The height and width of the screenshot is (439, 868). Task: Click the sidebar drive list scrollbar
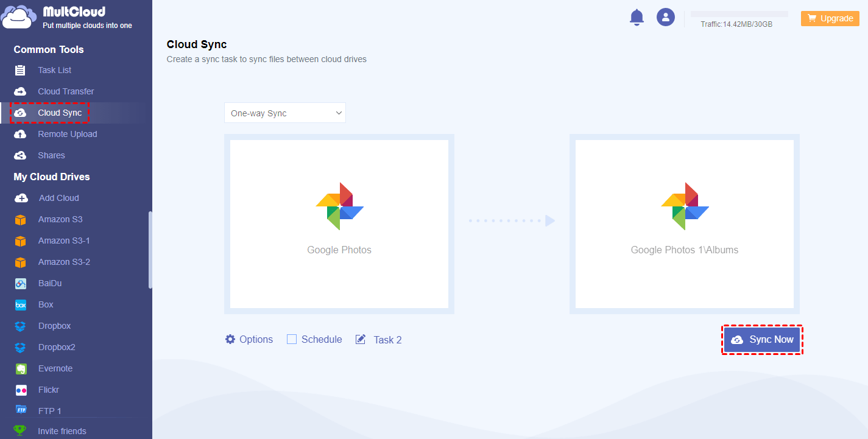[150, 250]
